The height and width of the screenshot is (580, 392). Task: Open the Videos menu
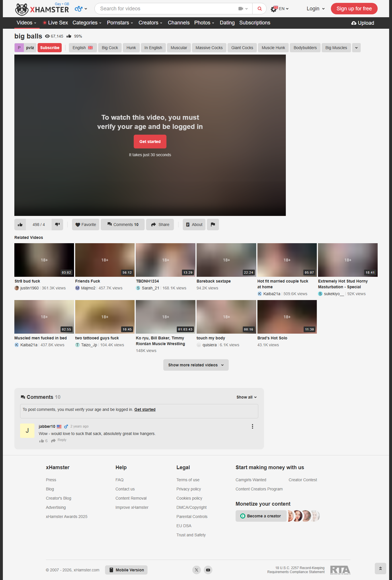click(26, 23)
